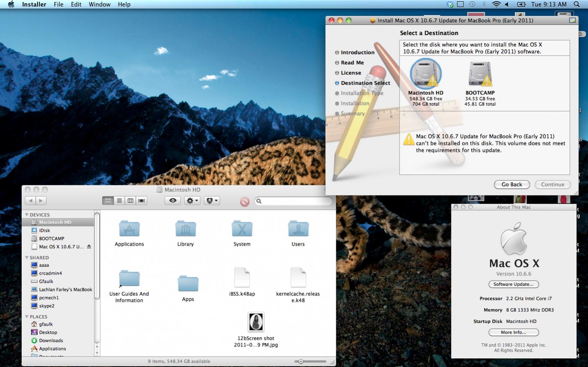Click the Dropbox menu bar icon

click(450, 4)
